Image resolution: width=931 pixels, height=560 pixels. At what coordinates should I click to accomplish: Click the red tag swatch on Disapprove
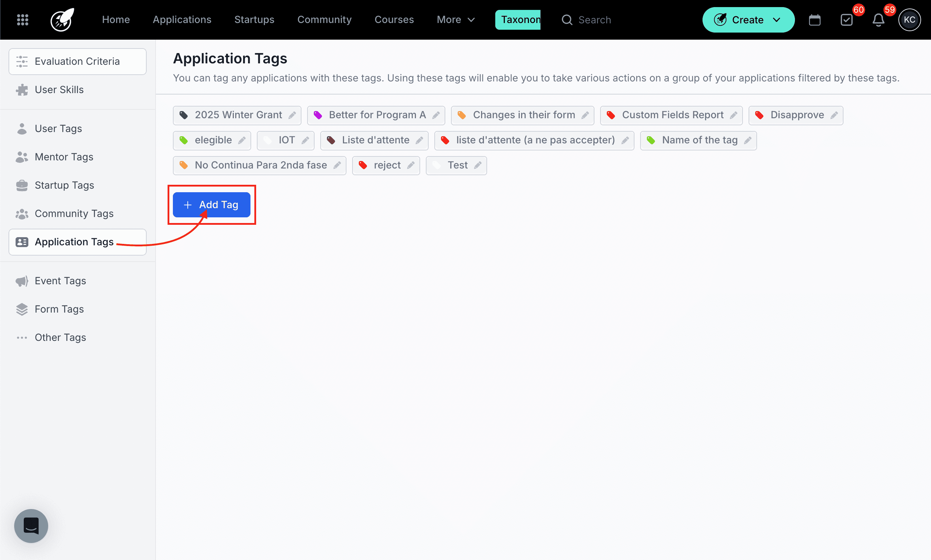760,115
